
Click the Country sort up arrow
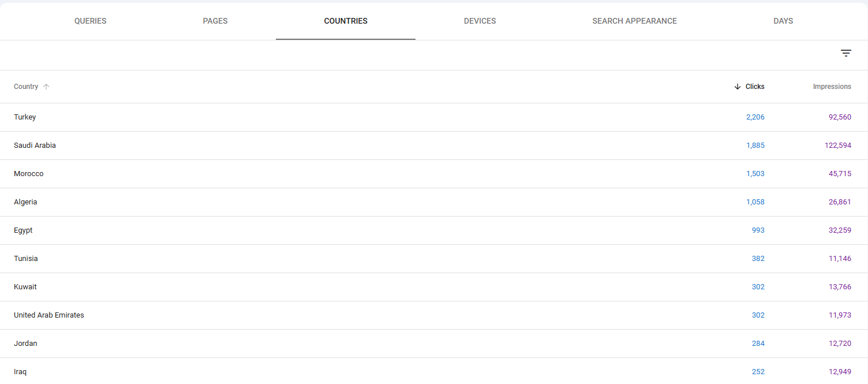point(46,87)
